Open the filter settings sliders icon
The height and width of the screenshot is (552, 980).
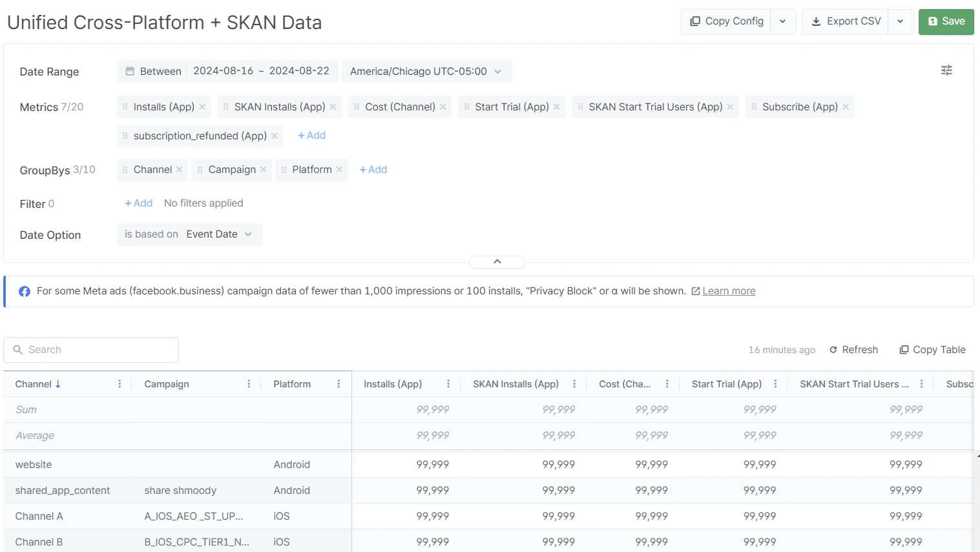coord(946,70)
